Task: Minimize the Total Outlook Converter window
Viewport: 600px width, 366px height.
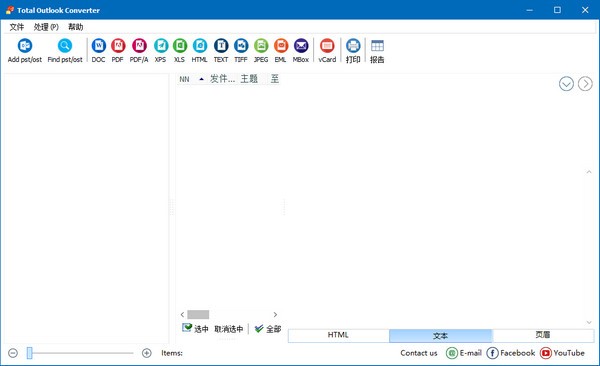Action: 530,10
